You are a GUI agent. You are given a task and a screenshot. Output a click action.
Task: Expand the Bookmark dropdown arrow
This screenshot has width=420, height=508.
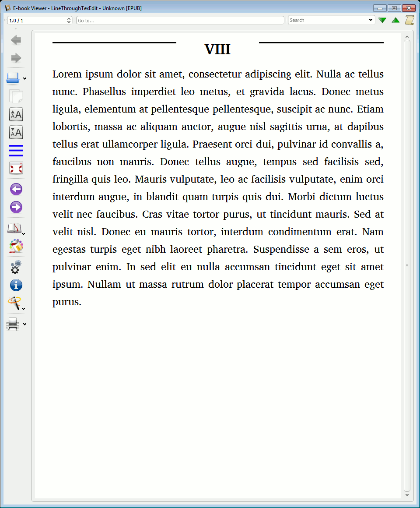tap(23, 234)
